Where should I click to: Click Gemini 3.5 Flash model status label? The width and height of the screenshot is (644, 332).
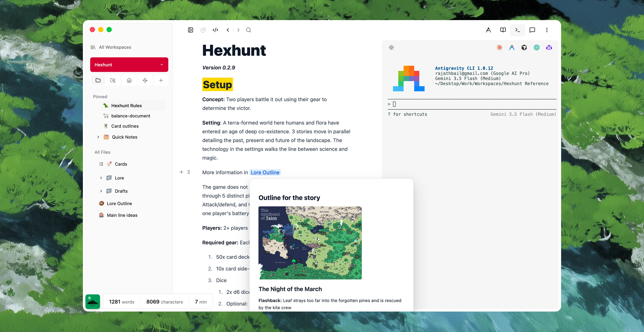coord(523,114)
